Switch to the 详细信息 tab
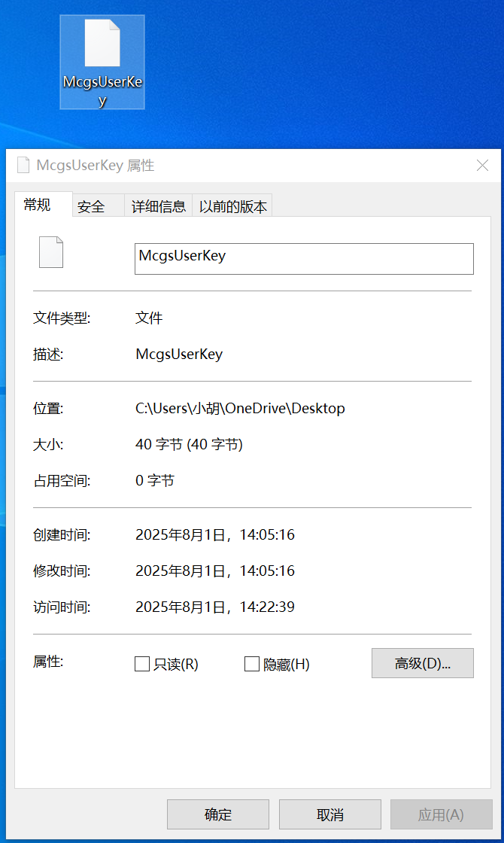Viewport: 504px width, 843px height. [159, 207]
